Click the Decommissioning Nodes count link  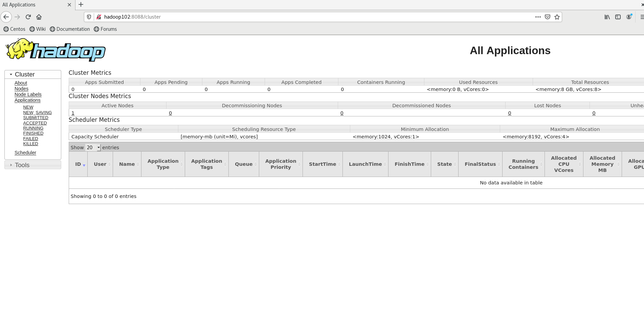pos(170,113)
